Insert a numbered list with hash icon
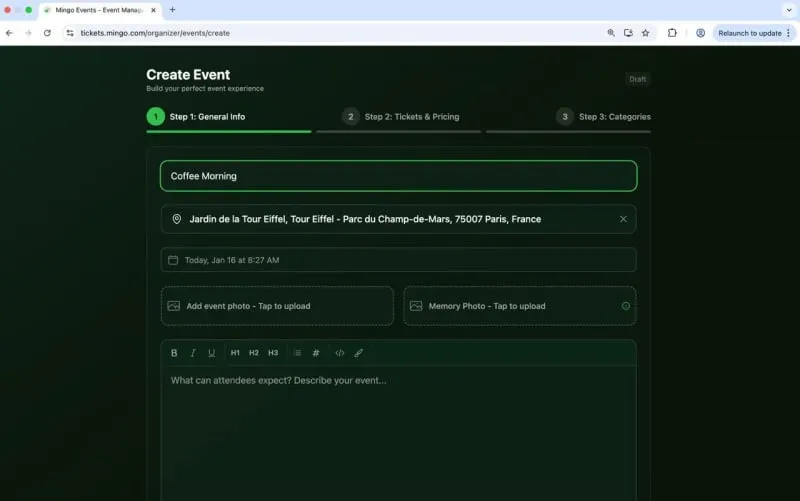 [316, 353]
